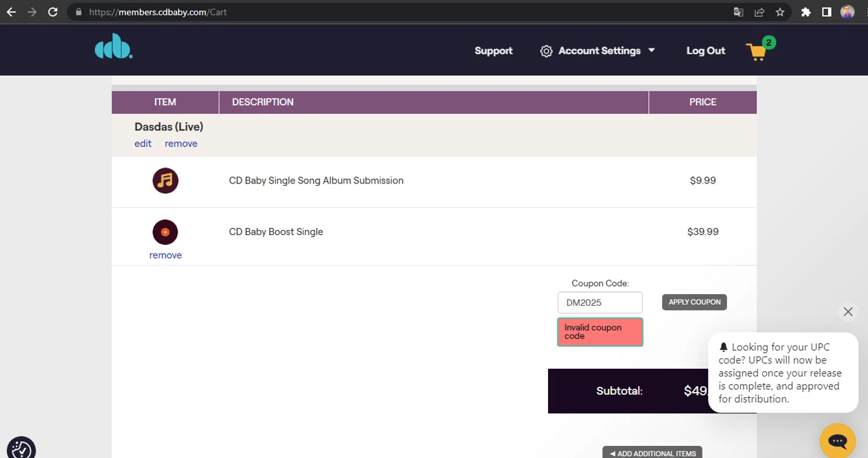Close the UPC notification popup

848,312
